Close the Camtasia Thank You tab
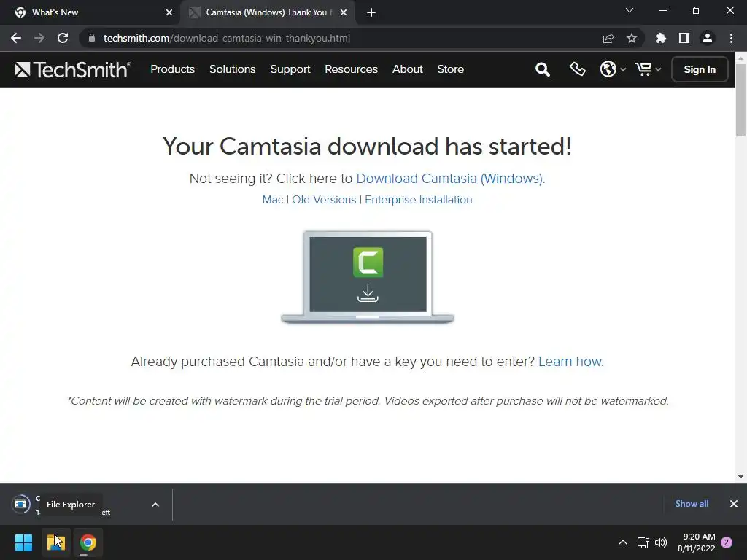Image resolution: width=747 pixels, height=560 pixels. 344,13
